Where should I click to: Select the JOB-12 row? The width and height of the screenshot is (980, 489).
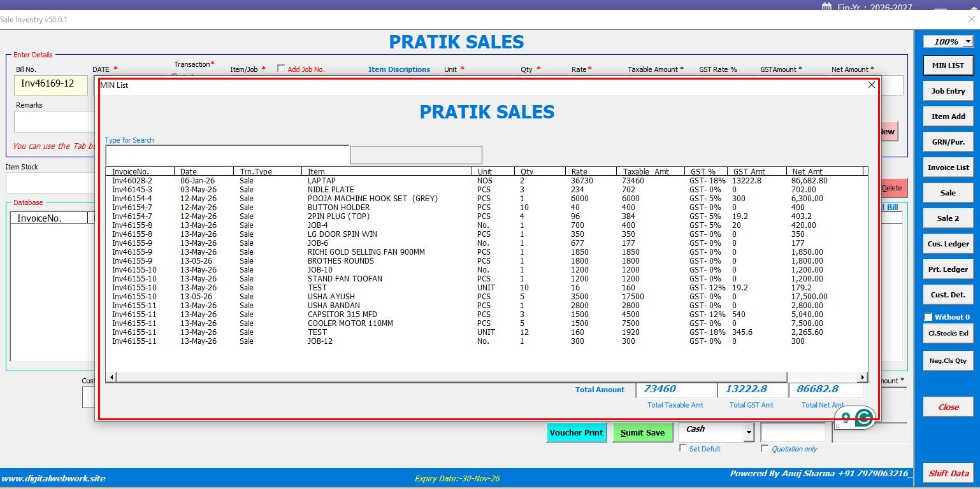click(487, 341)
